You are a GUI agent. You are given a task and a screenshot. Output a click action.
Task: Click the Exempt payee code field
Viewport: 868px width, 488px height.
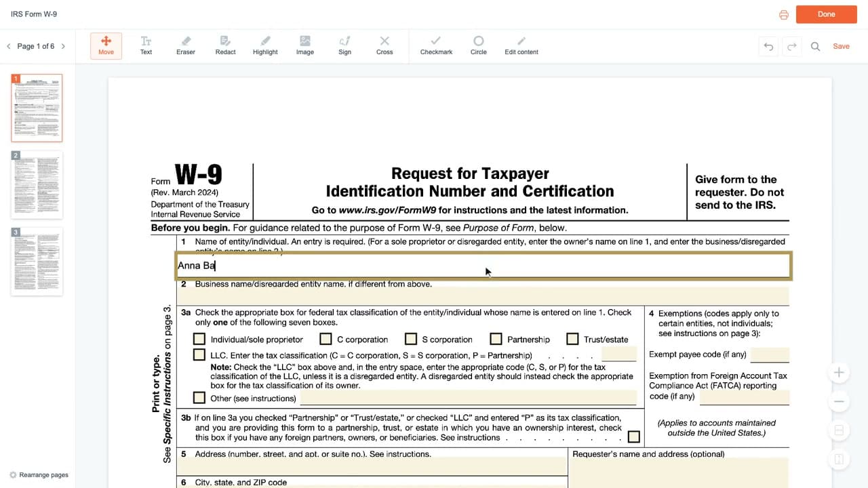pyautogui.click(x=770, y=354)
